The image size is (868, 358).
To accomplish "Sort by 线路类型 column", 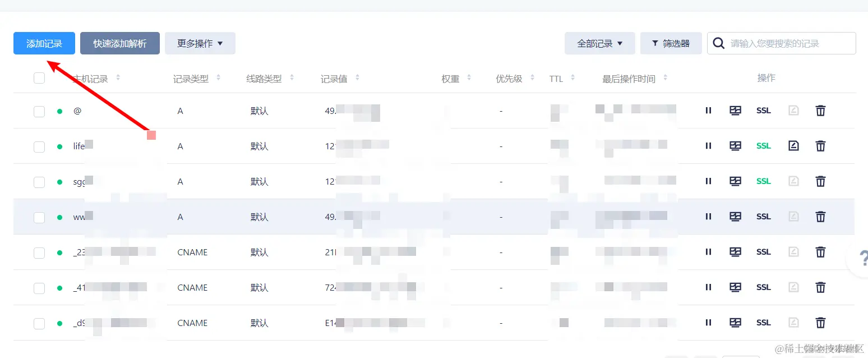I will point(292,78).
